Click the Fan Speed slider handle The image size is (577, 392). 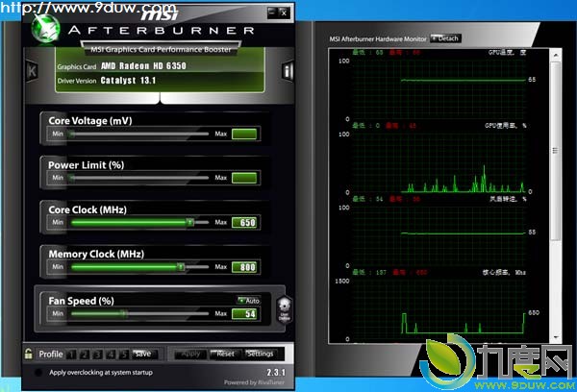pos(124,313)
